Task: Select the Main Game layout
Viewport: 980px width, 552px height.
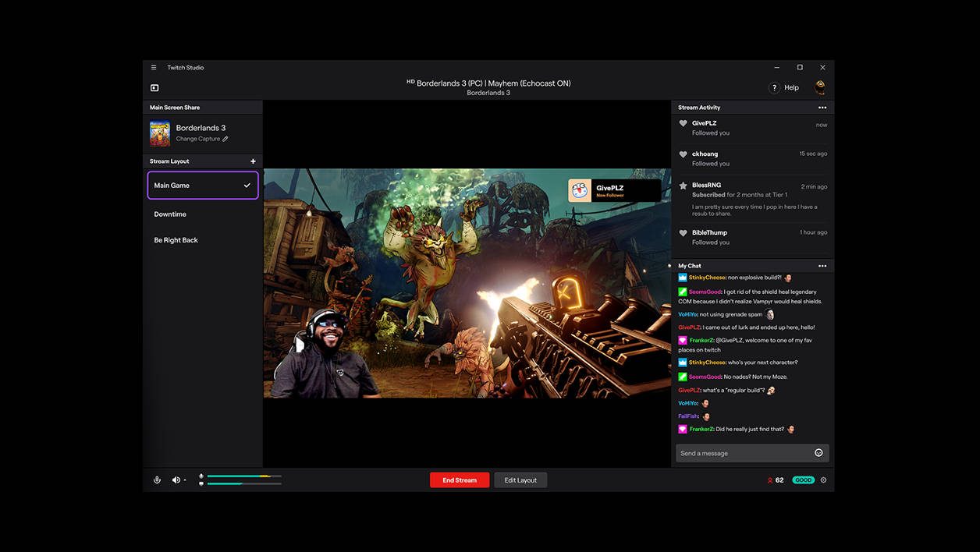Action: pos(203,186)
